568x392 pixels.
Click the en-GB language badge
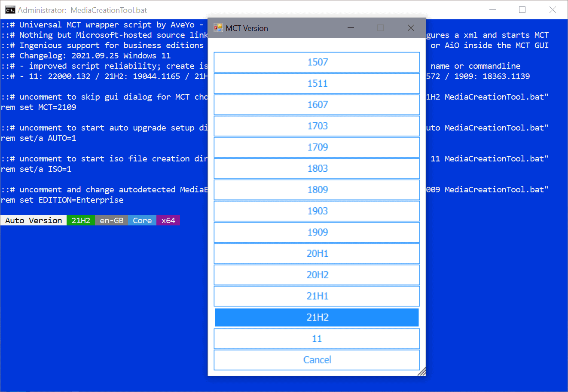pos(111,220)
